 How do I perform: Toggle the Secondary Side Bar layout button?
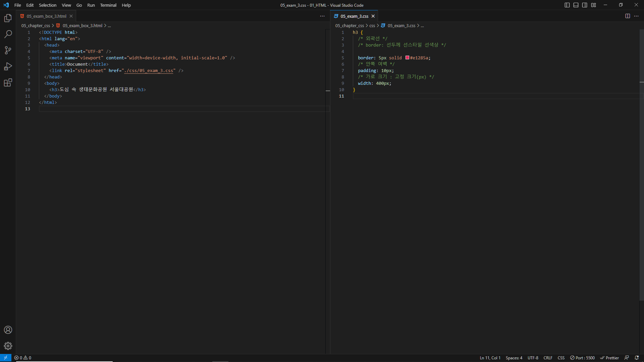click(x=585, y=5)
